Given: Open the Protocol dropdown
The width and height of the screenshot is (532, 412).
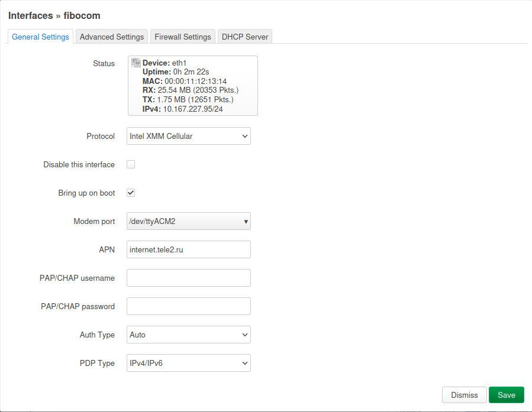Looking at the screenshot, I should click(189, 136).
